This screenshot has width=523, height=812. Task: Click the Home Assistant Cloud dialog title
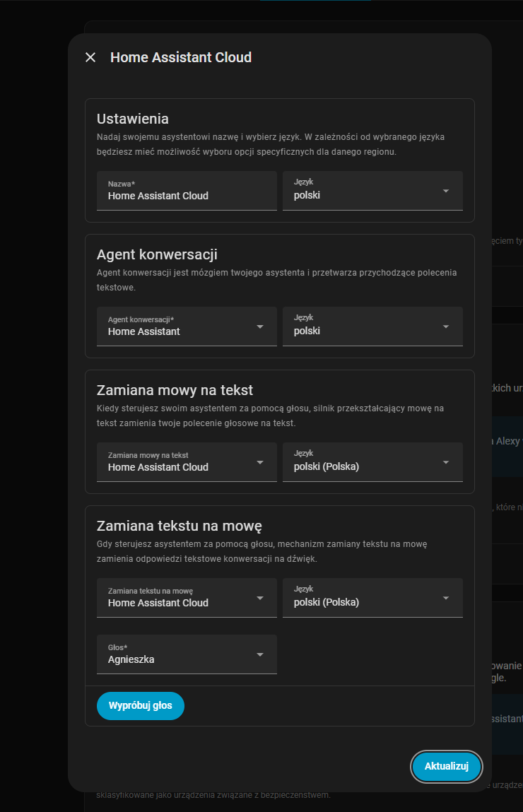[181, 57]
